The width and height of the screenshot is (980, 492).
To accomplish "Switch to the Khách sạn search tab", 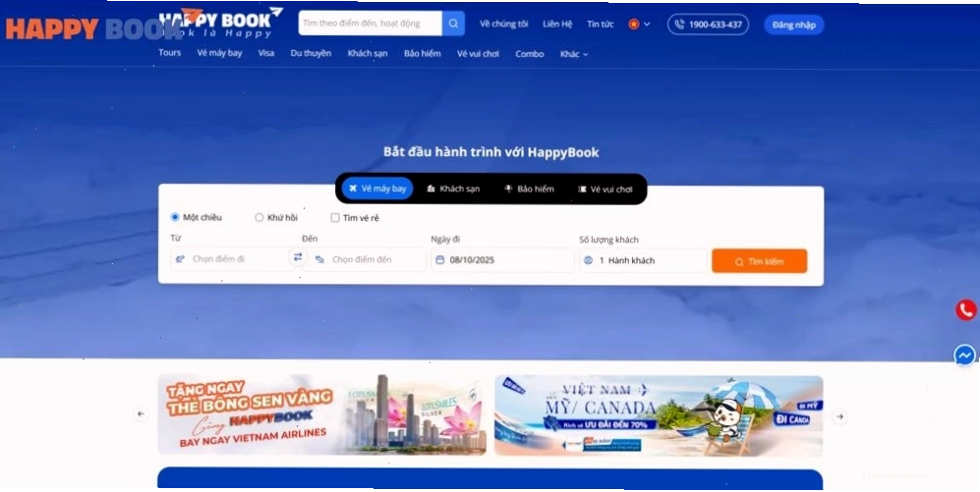I will [453, 189].
